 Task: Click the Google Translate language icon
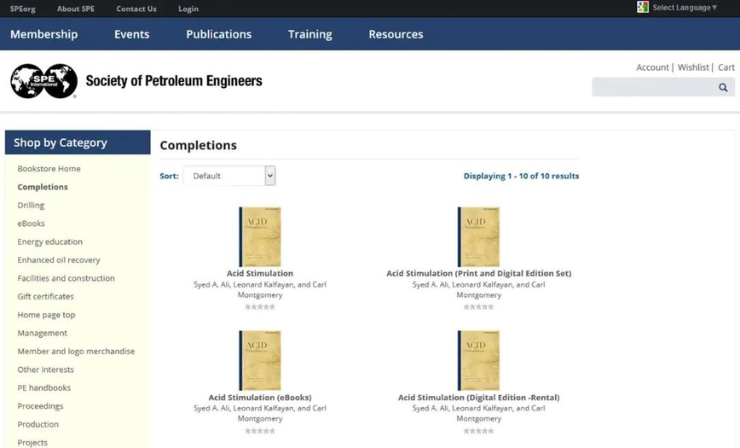tap(642, 7)
